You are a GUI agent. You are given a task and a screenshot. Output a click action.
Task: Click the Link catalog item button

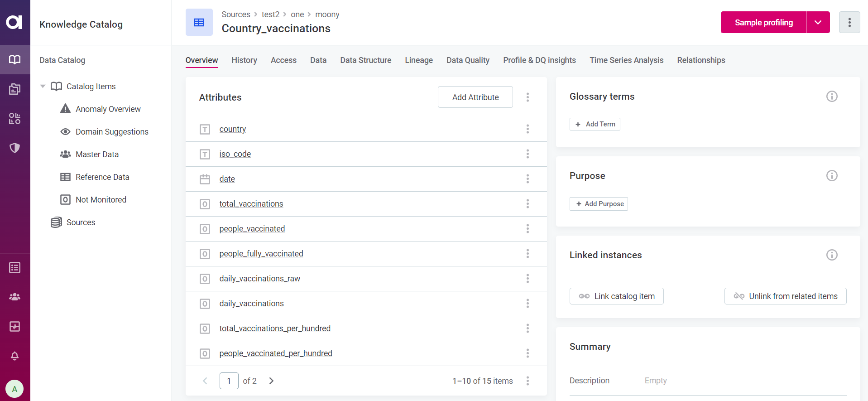point(616,296)
